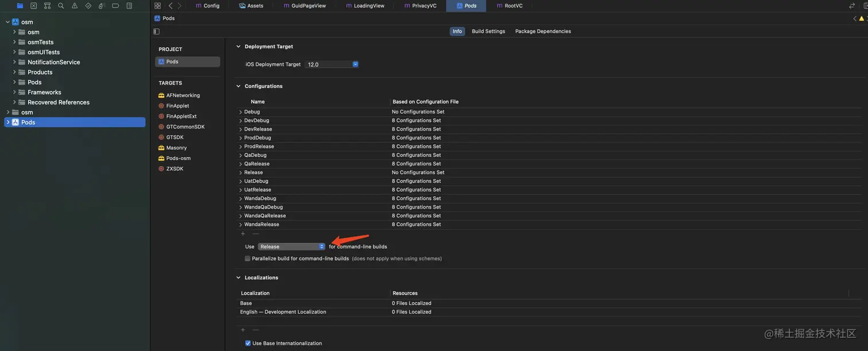The height and width of the screenshot is (351, 868).
Task: Collapse the Localizations section
Action: pyautogui.click(x=238, y=277)
